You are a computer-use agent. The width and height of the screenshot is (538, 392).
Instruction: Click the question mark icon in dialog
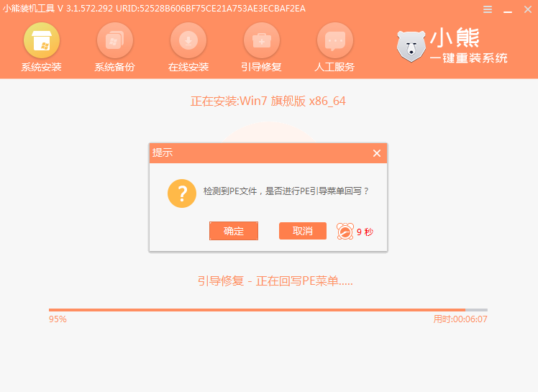pyautogui.click(x=181, y=193)
